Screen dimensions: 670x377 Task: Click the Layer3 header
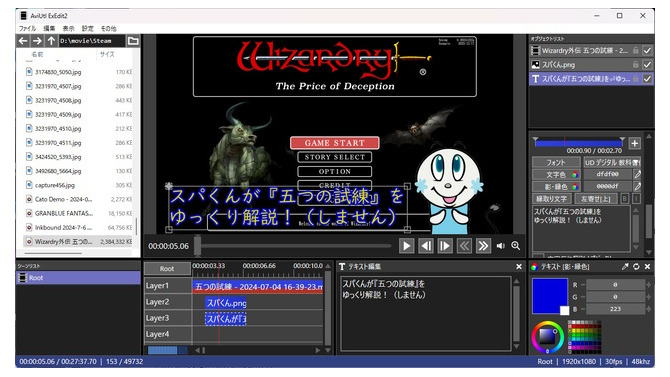168,318
